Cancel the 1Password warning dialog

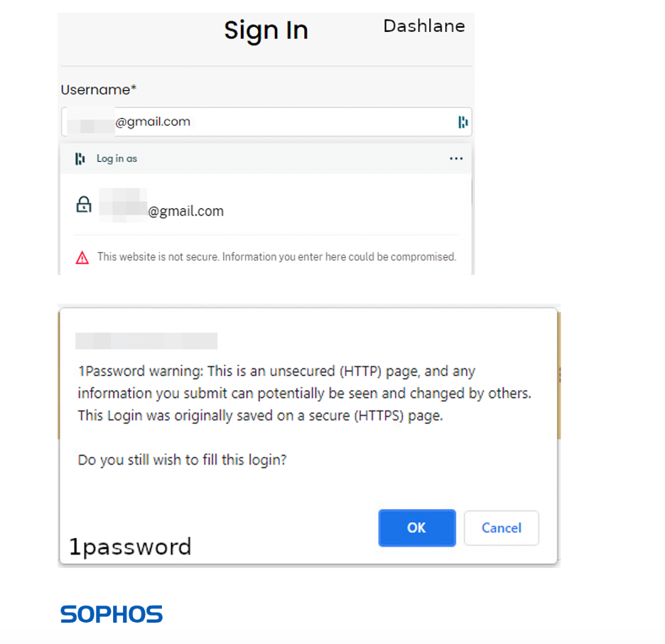(501, 528)
